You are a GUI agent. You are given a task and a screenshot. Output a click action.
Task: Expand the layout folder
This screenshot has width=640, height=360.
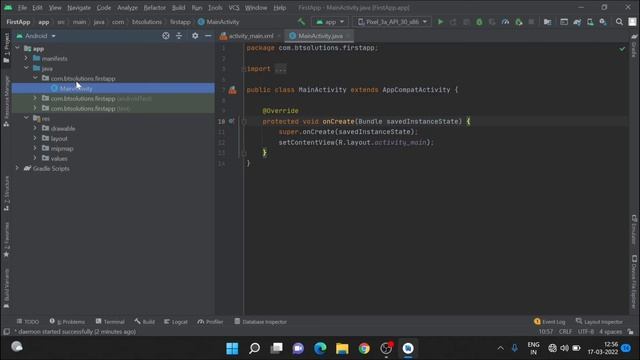[x=36, y=138]
